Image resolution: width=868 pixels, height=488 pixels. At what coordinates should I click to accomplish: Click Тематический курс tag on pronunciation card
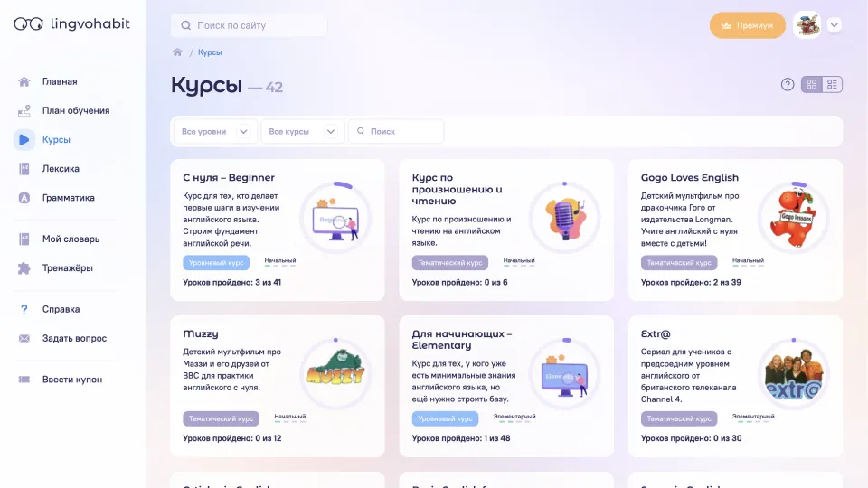[x=449, y=263]
